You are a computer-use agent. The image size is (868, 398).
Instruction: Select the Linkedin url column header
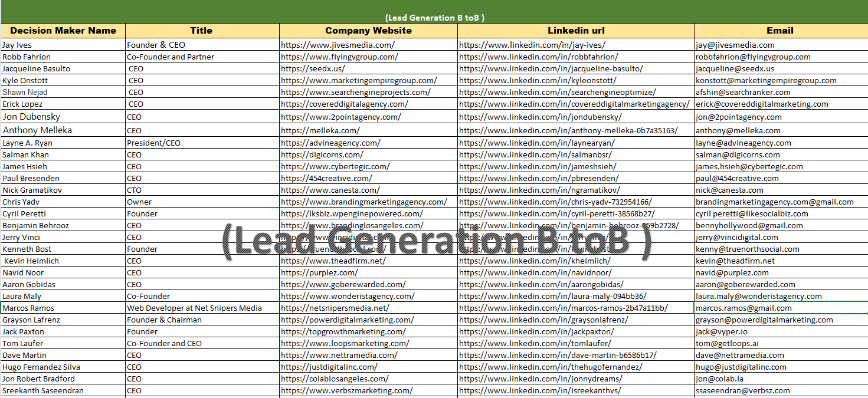576,31
